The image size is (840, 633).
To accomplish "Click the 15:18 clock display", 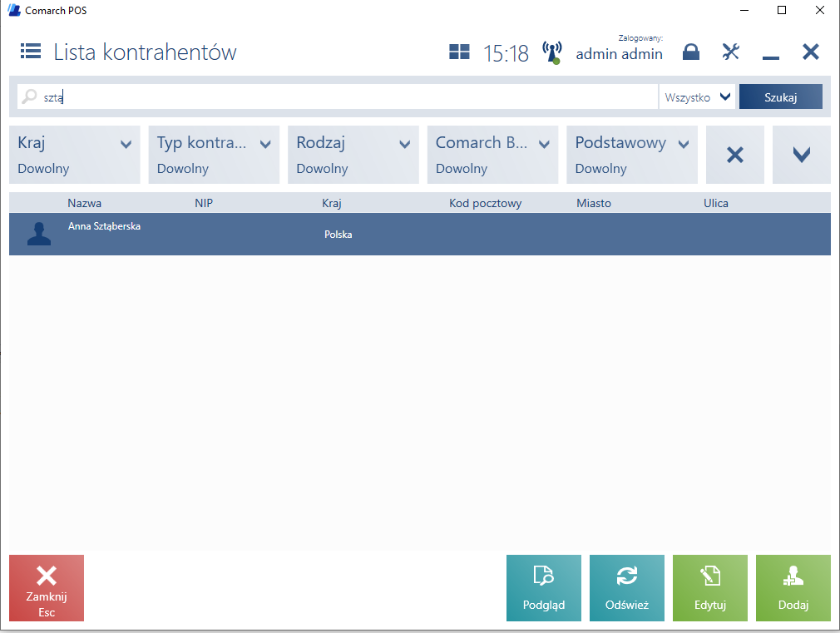I will (506, 53).
